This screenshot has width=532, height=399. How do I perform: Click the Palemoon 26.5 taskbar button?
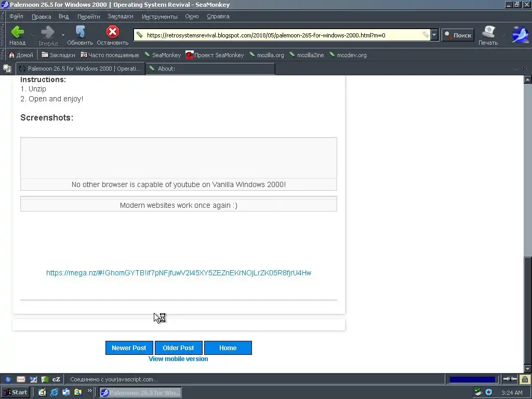click(x=140, y=393)
